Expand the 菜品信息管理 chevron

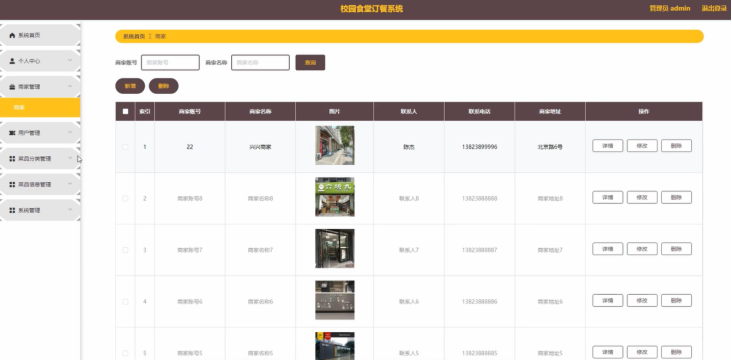click(70, 184)
